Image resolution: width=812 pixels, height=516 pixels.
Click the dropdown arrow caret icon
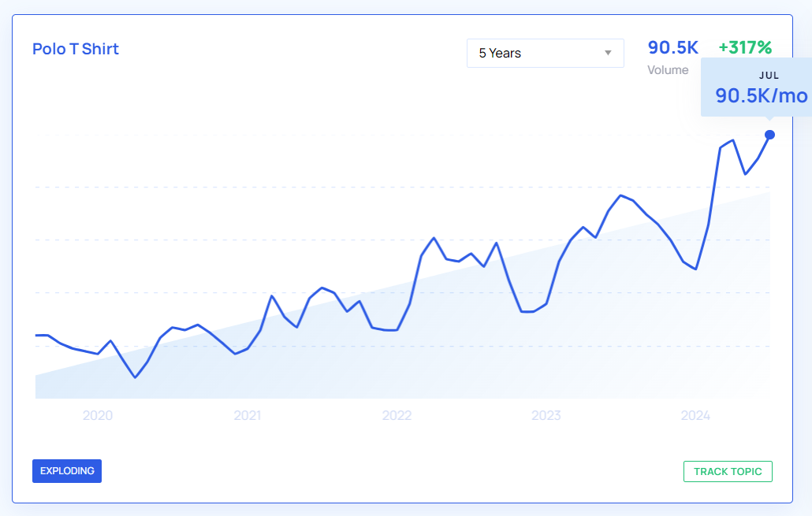click(608, 54)
